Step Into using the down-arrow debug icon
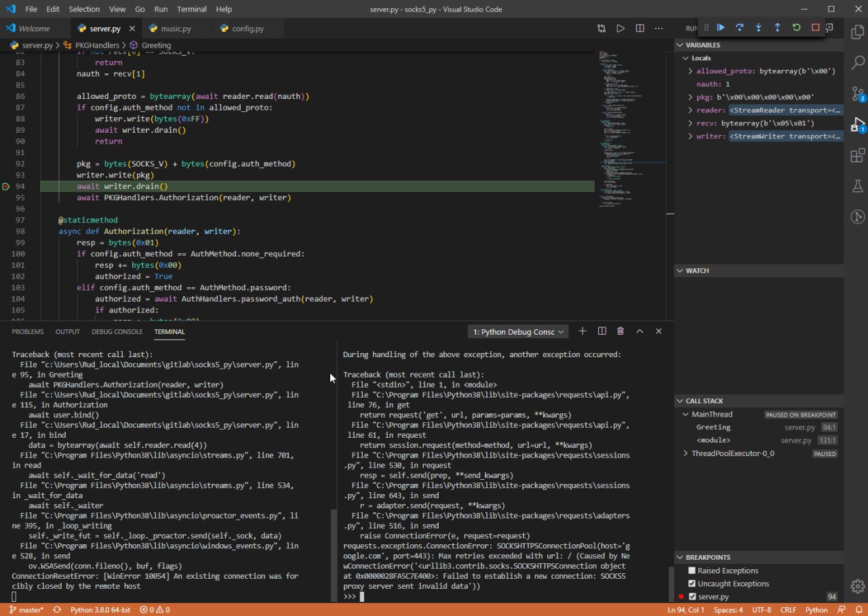 click(759, 28)
